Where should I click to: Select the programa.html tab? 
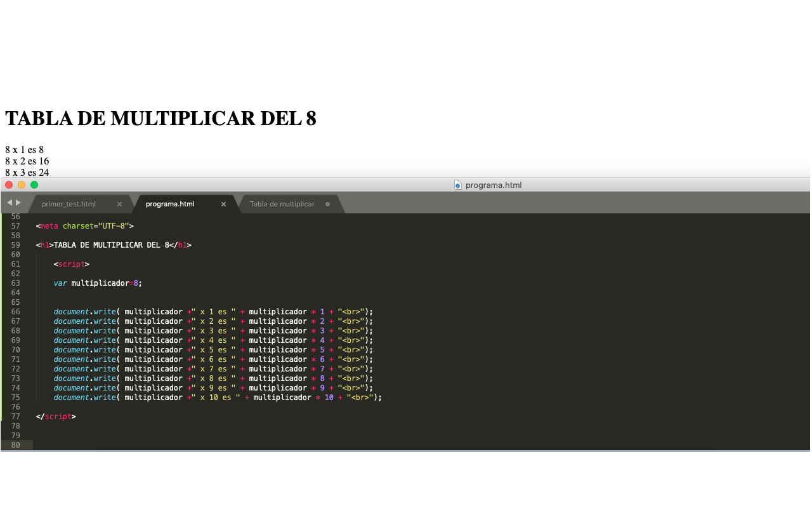coord(170,204)
